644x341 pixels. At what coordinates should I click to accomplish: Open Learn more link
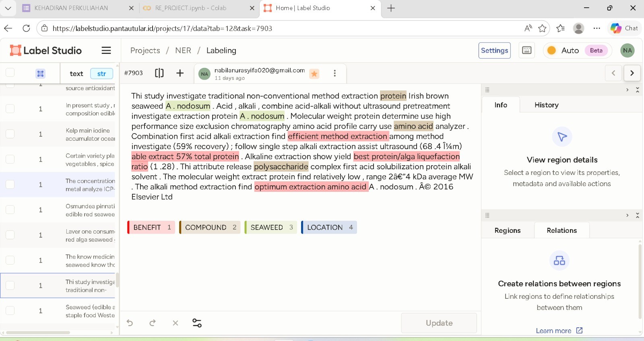tap(559, 331)
